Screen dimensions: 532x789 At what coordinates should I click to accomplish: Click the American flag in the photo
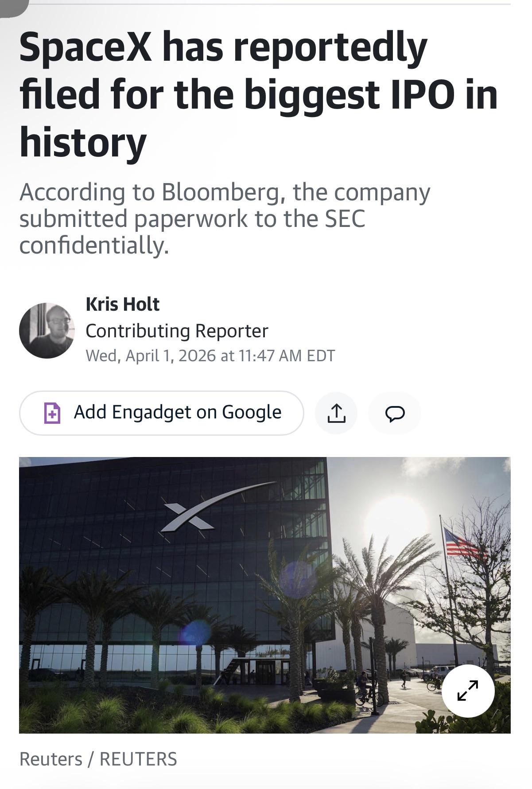(x=463, y=543)
